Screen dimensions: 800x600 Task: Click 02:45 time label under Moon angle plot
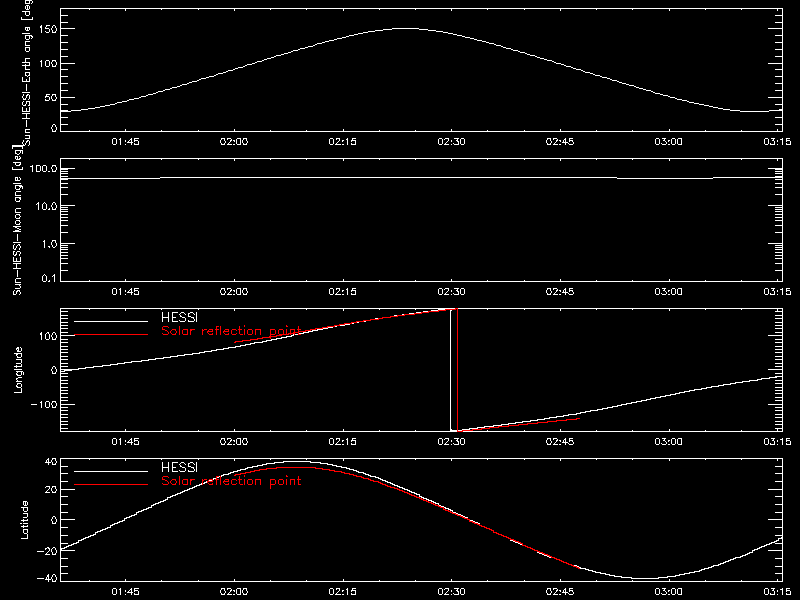(x=560, y=292)
